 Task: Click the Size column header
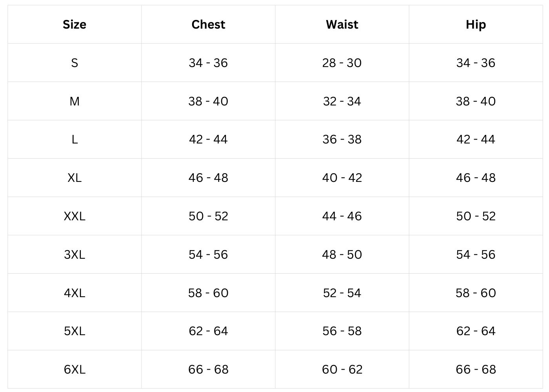[x=75, y=24]
